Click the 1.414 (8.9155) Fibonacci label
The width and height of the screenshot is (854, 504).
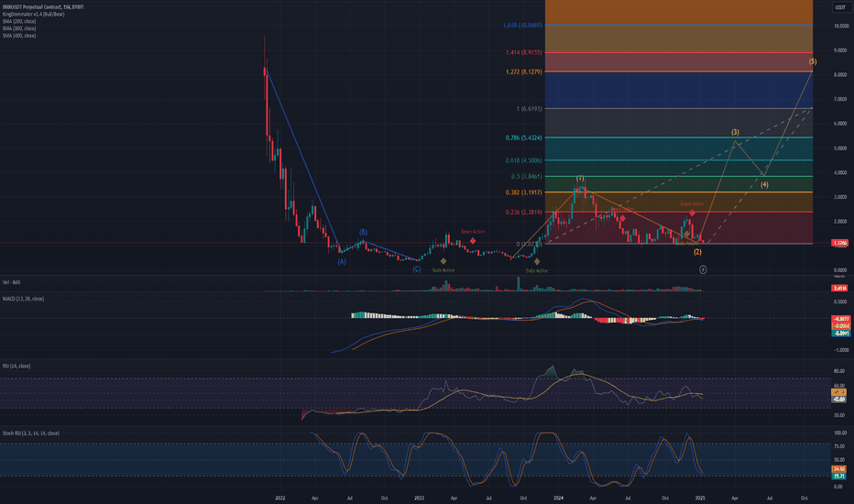point(523,52)
